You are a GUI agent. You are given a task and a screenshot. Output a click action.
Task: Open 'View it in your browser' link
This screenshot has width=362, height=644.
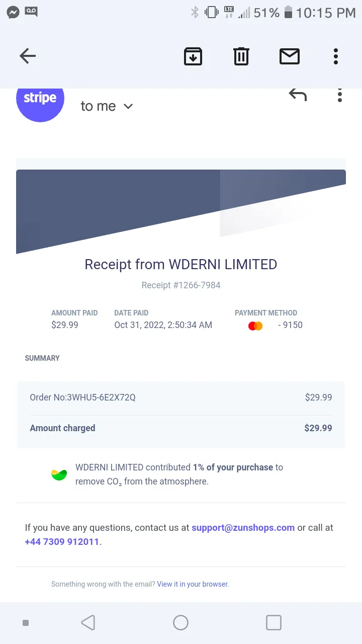193,584
